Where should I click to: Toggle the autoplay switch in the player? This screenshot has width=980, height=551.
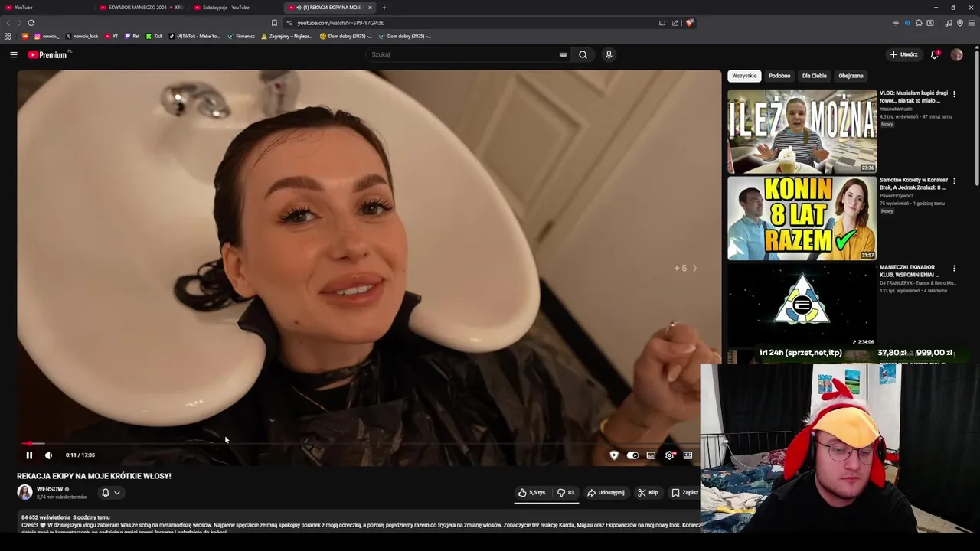(632, 455)
